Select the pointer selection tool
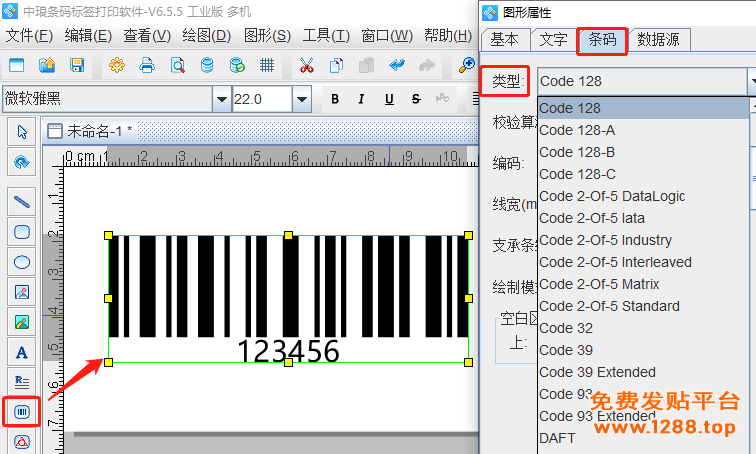 pos(22,132)
